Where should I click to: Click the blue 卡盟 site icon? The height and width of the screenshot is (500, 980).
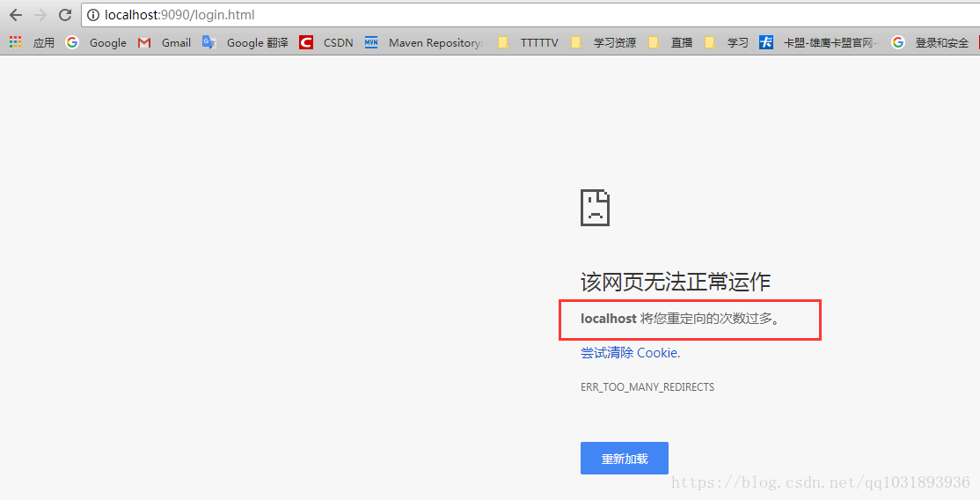click(766, 42)
